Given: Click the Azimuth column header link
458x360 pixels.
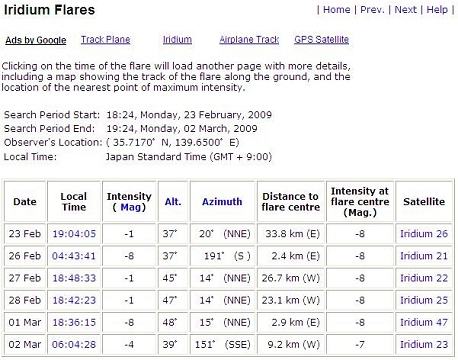Looking at the screenshot, I should click(x=222, y=202).
